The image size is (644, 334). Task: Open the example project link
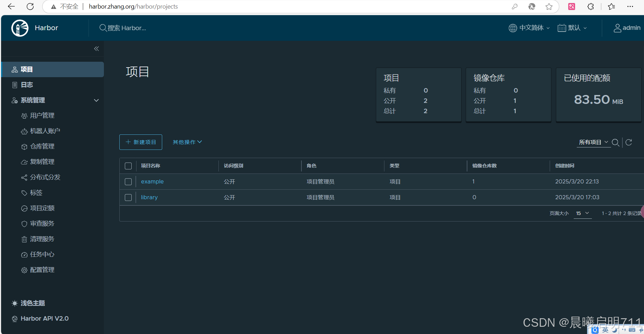click(152, 182)
